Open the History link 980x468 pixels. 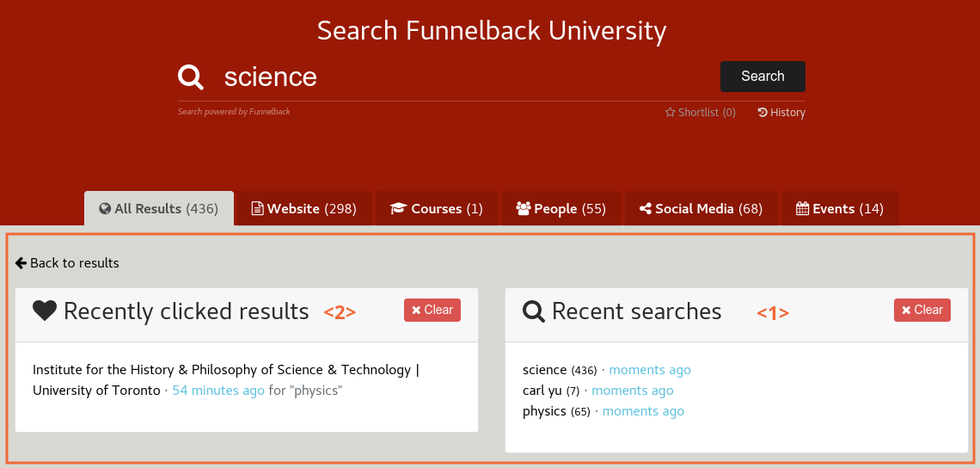781,113
